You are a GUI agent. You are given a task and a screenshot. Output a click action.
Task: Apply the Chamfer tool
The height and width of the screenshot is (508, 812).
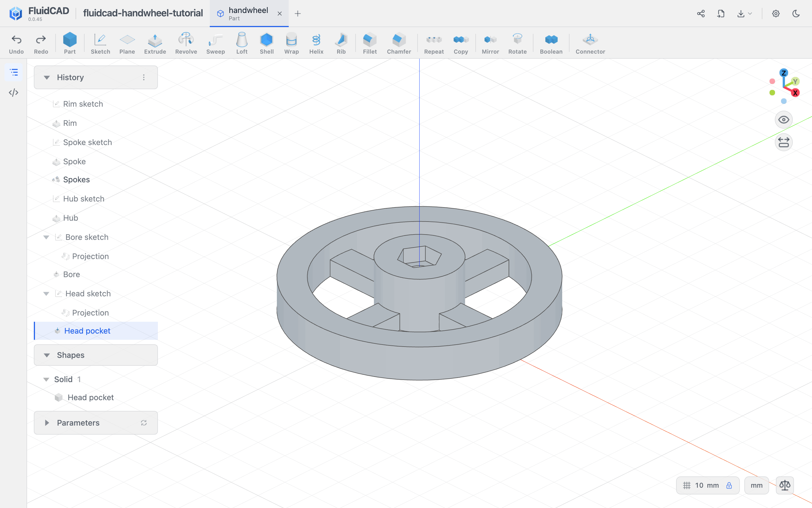399,43
